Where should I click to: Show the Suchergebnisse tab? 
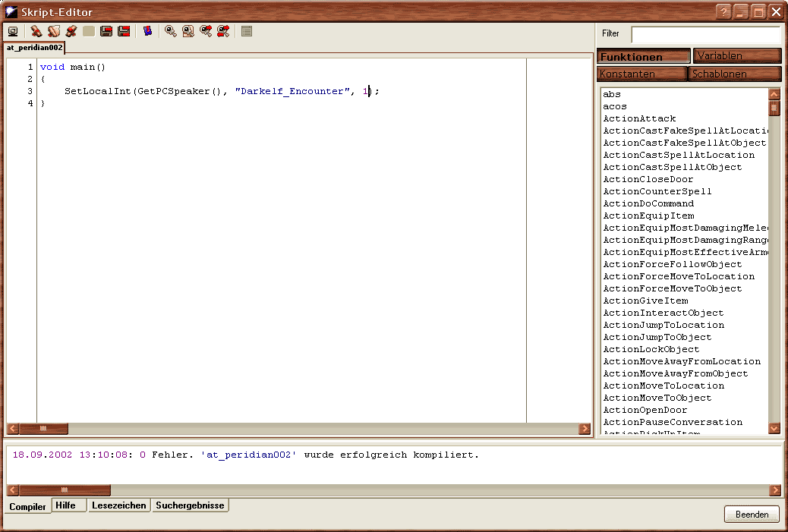[x=190, y=505]
